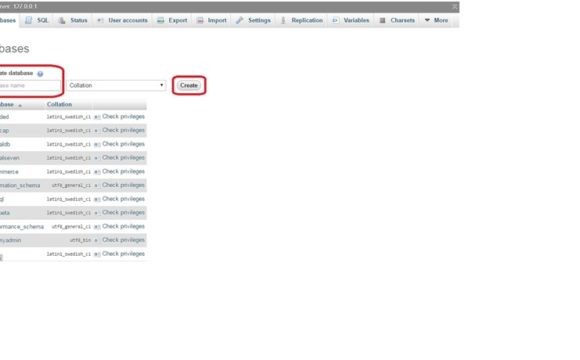This screenshot has height=360, width=580.
Task: Expand the More menu
Action: pos(436,20)
